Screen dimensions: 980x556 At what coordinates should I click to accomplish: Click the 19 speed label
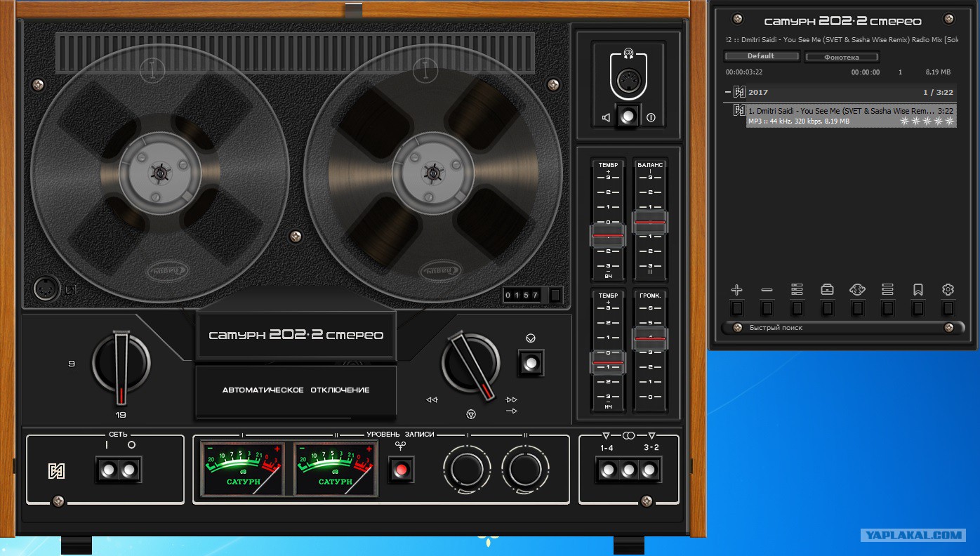coord(121,415)
